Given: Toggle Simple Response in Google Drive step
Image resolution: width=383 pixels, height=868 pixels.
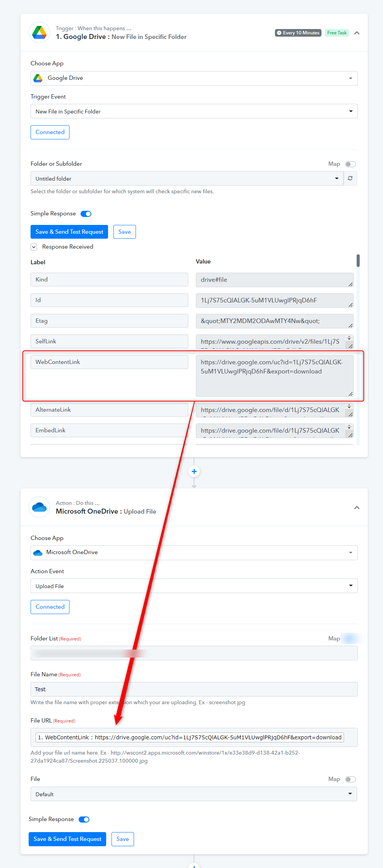Looking at the screenshot, I should pos(86,214).
